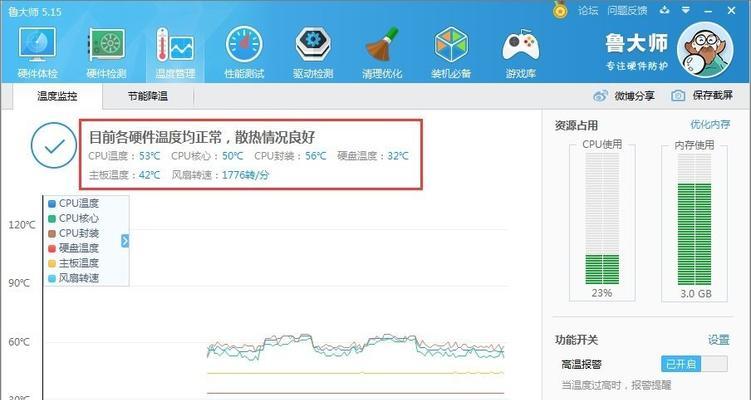
Task: Click the 优化内存 optimize memory link
Action: [710, 125]
